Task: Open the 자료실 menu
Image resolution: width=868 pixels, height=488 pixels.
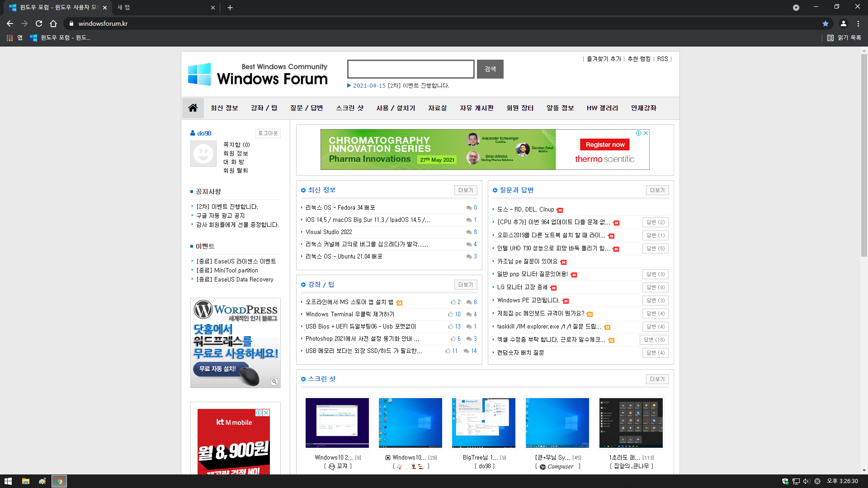Action: tap(438, 108)
